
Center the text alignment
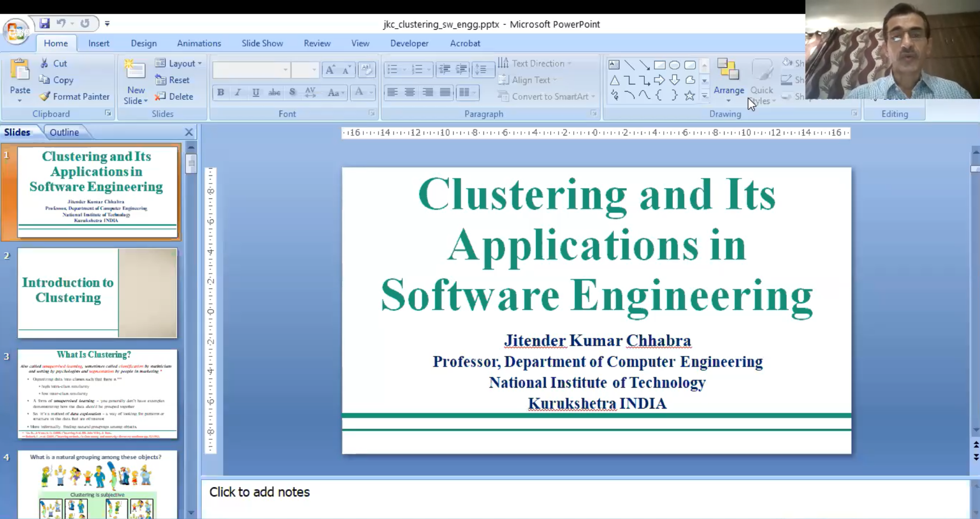coord(410,93)
